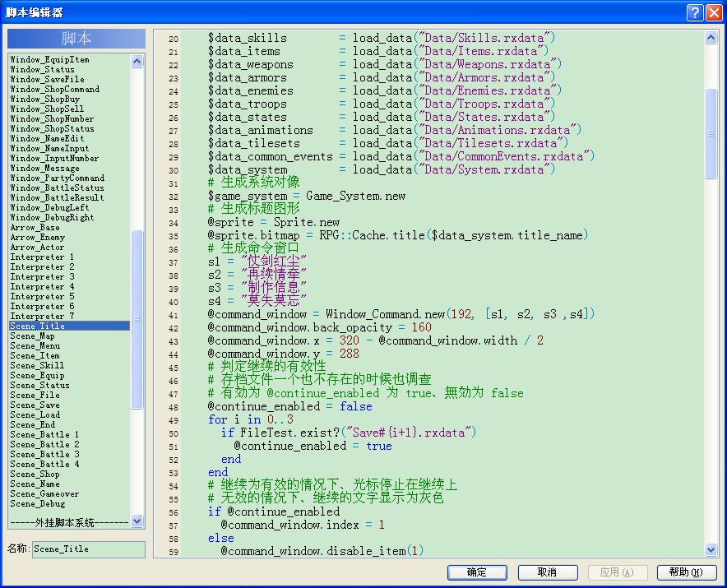
Task: Select Interpreter 1 script
Action: [42, 257]
